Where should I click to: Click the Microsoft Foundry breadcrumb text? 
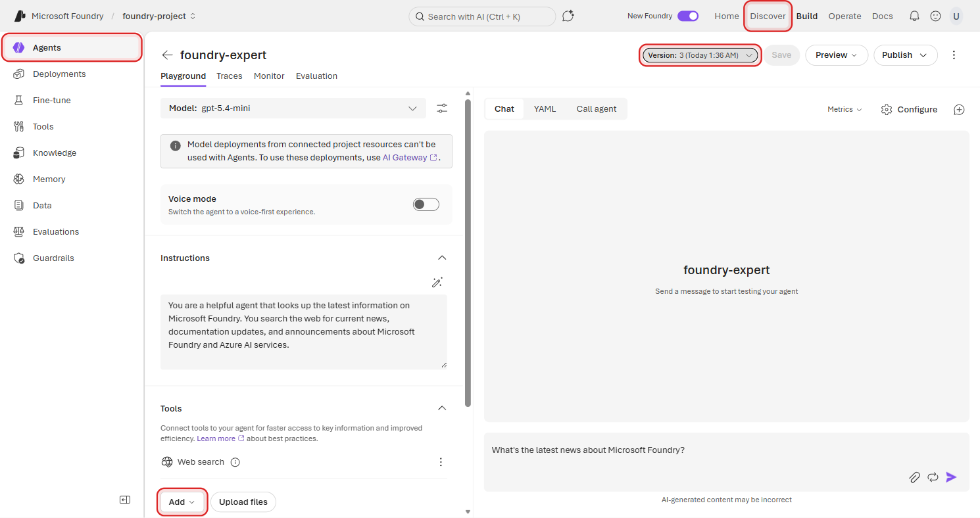pos(67,16)
